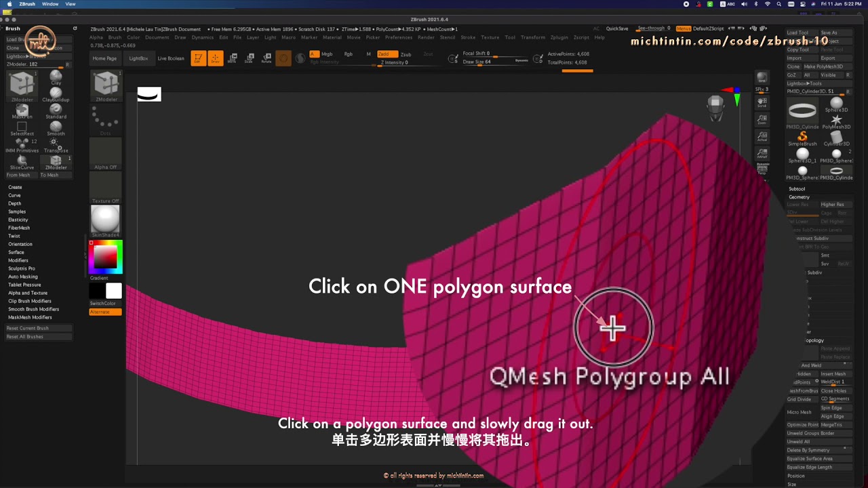
Task: Collapse the Geometry section
Action: tap(799, 197)
